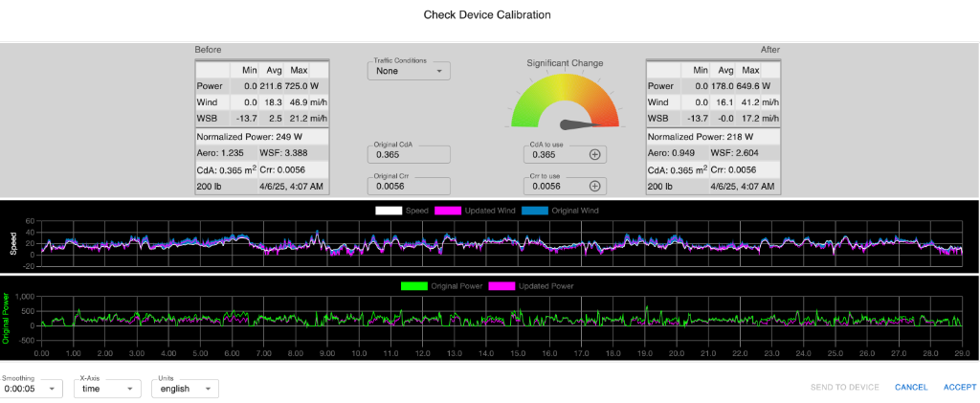Click the Original CdA input field
980x403 pixels.
coord(409,154)
